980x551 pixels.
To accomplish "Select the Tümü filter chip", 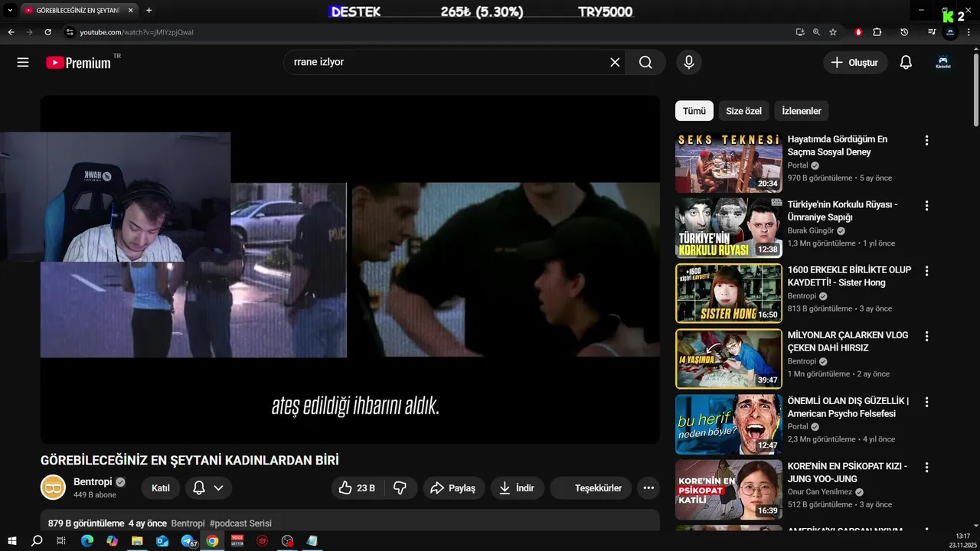I will (x=694, y=111).
